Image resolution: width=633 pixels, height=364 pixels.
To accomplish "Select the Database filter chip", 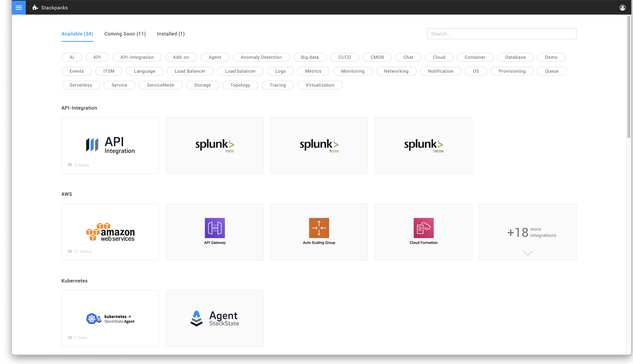I will tap(515, 57).
